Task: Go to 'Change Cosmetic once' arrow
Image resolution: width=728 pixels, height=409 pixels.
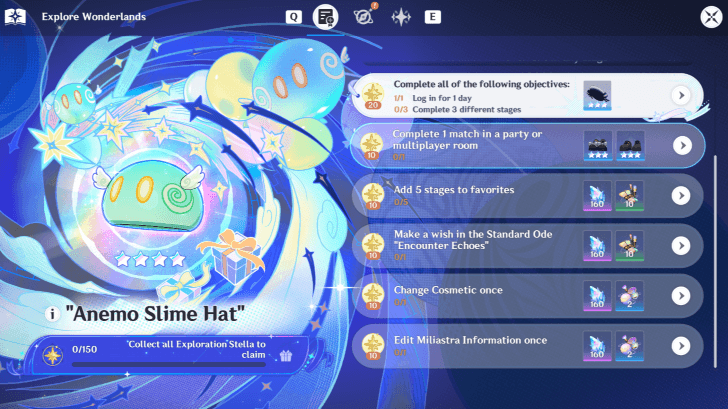Action: (x=681, y=296)
